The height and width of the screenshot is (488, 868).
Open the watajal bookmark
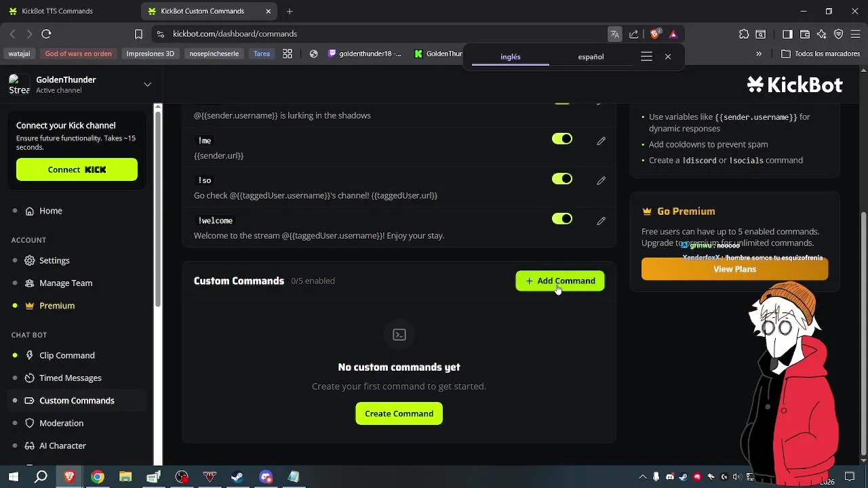point(19,54)
